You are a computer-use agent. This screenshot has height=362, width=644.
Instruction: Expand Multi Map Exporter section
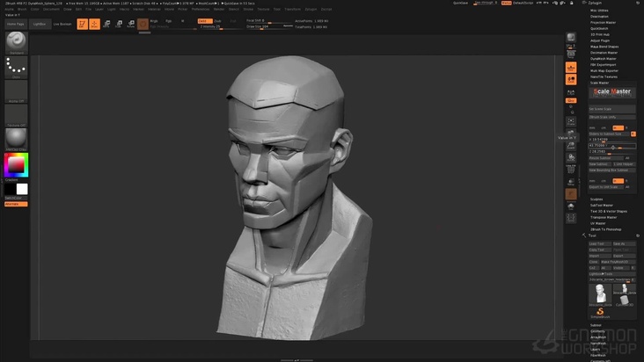(604, 71)
